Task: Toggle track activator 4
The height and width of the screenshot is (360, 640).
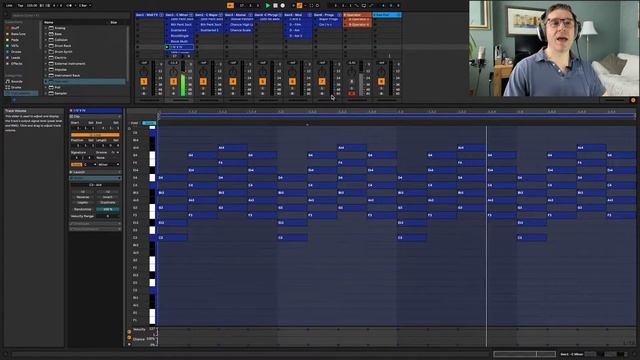Action: (233, 82)
